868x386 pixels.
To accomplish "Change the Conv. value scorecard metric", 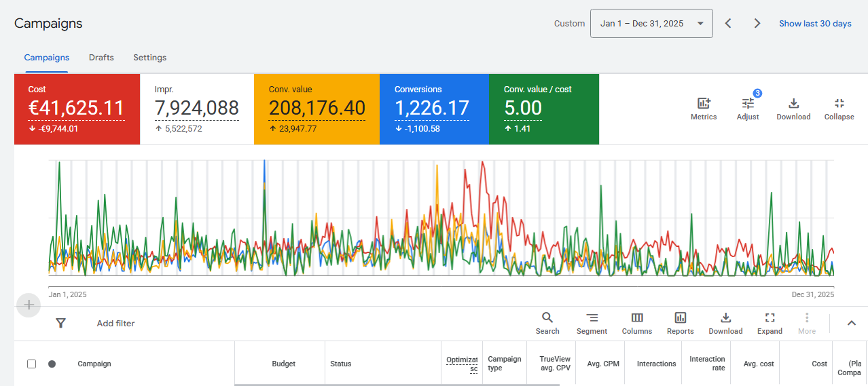I will 317,109.
